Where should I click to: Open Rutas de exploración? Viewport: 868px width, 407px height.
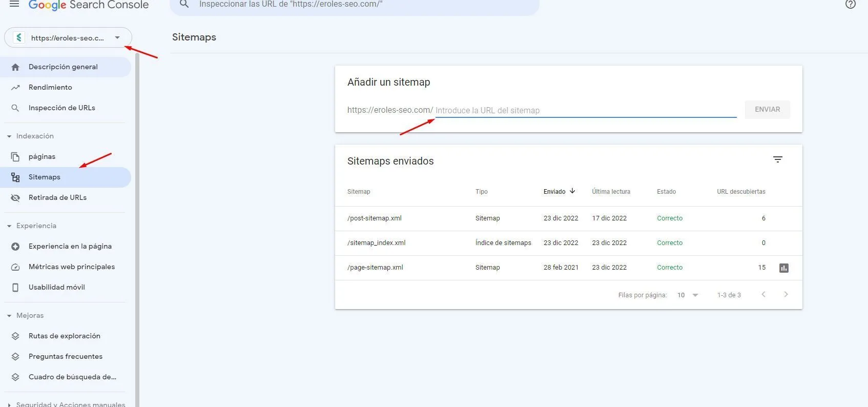pyautogui.click(x=66, y=336)
